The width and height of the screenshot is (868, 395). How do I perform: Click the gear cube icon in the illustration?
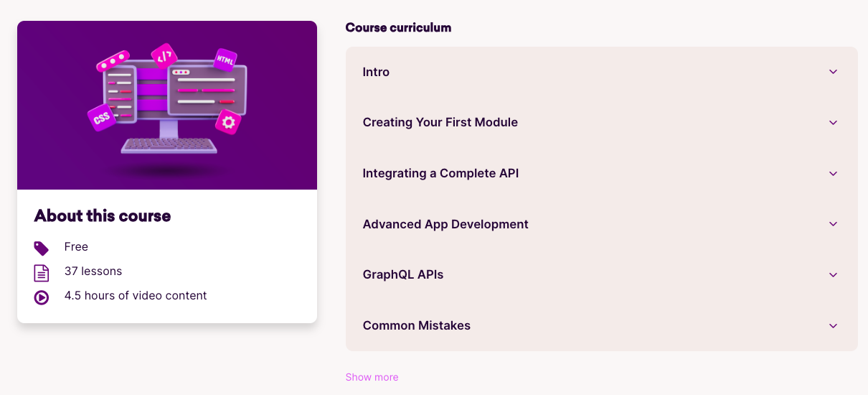pos(229,122)
